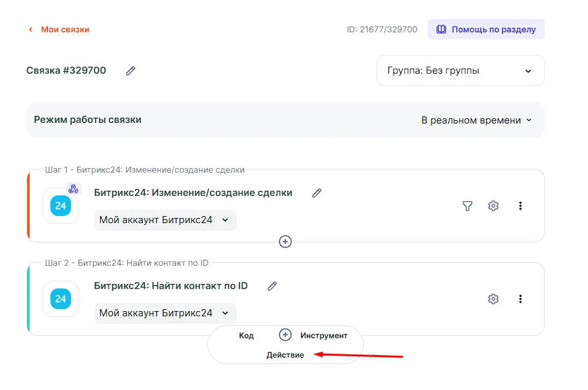The height and width of the screenshot is (390, 588).
Task: Rename step 2 Найти контакт по ID via pencil
Action: pyautogui.click(x=272, y=286)
